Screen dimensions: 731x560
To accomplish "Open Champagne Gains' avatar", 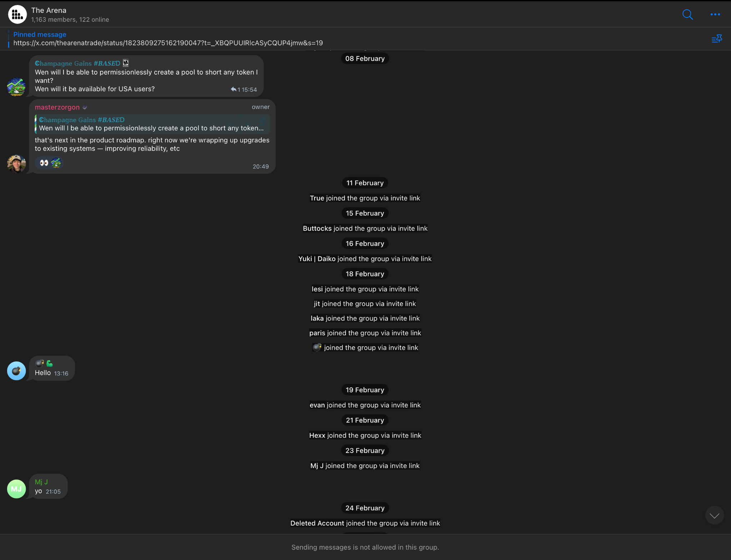I will (16, 87).
